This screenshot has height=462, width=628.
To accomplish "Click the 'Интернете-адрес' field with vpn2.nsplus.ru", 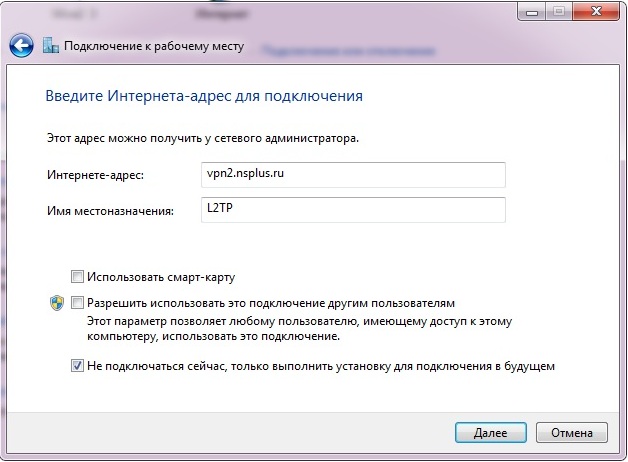I will pyautogui.click(x=353, y=175).
